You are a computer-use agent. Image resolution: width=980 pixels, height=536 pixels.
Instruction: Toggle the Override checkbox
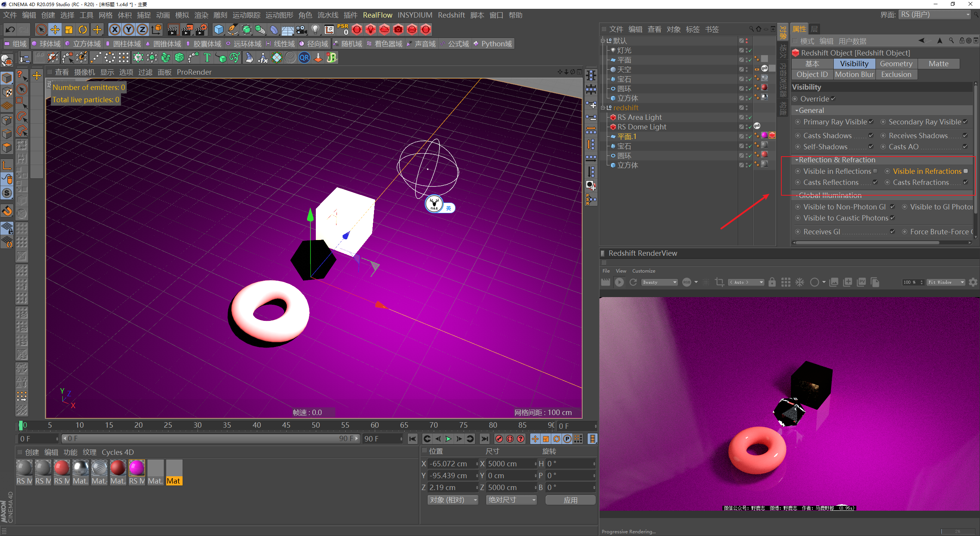(x=833, y=99)
